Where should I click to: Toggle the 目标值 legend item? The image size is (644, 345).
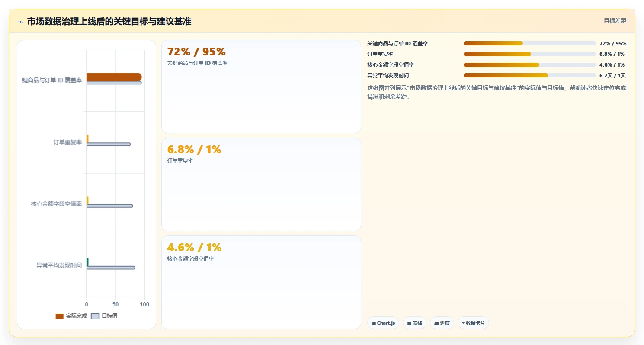pos(104,316)
